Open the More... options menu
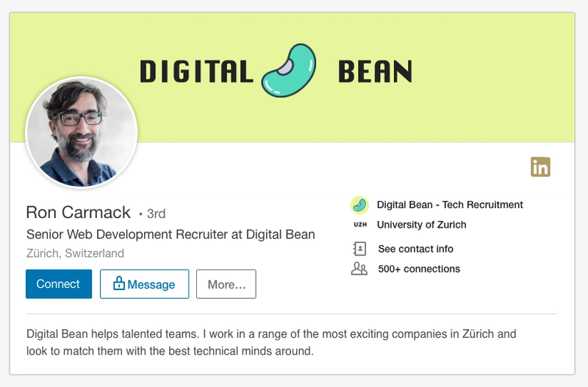588x387 pixels. 226,284
